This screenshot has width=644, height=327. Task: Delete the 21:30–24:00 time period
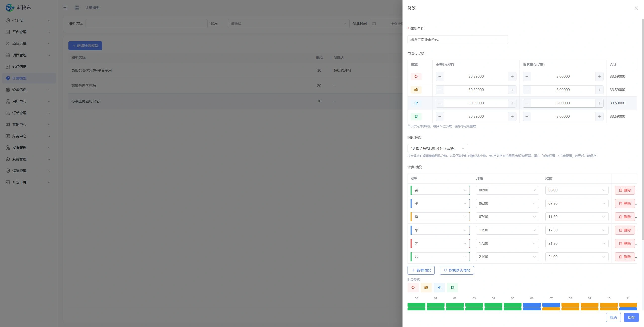(625, 257)
